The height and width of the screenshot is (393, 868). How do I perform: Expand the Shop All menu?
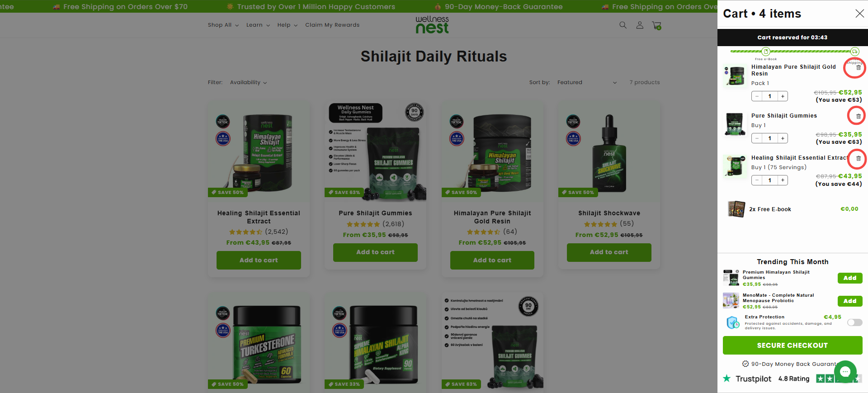pos(223,25)
